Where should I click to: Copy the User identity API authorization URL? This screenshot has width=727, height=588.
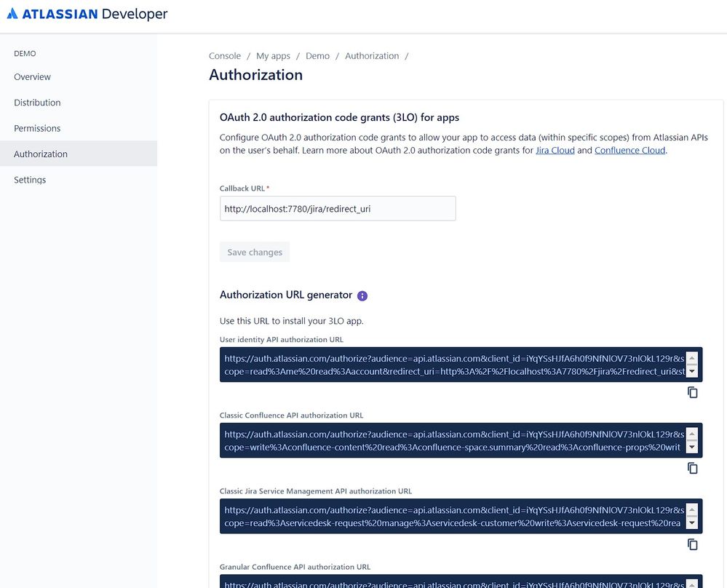(692, 392)
